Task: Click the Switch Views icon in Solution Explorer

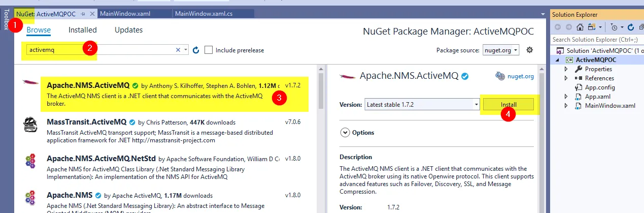Action: tap(592, 27)
